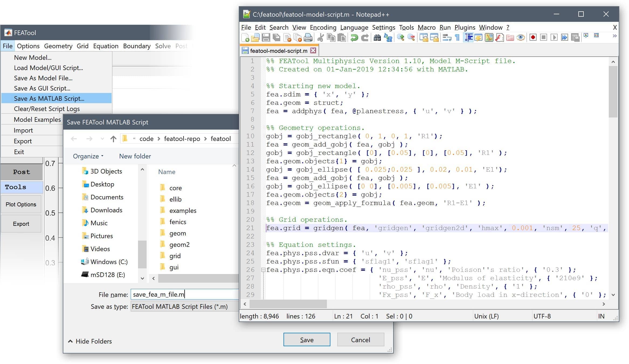Go up one folder in save dialog
629x364 pixels.
tap(113, 139)
